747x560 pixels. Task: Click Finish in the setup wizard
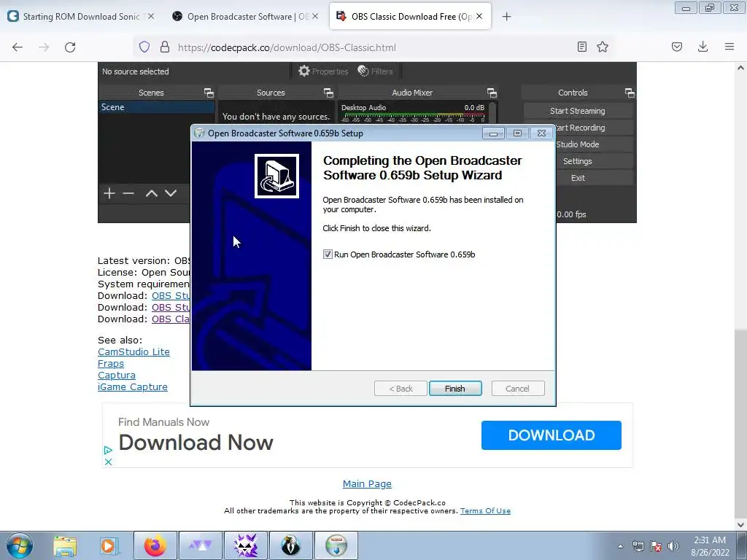(455, 389)
